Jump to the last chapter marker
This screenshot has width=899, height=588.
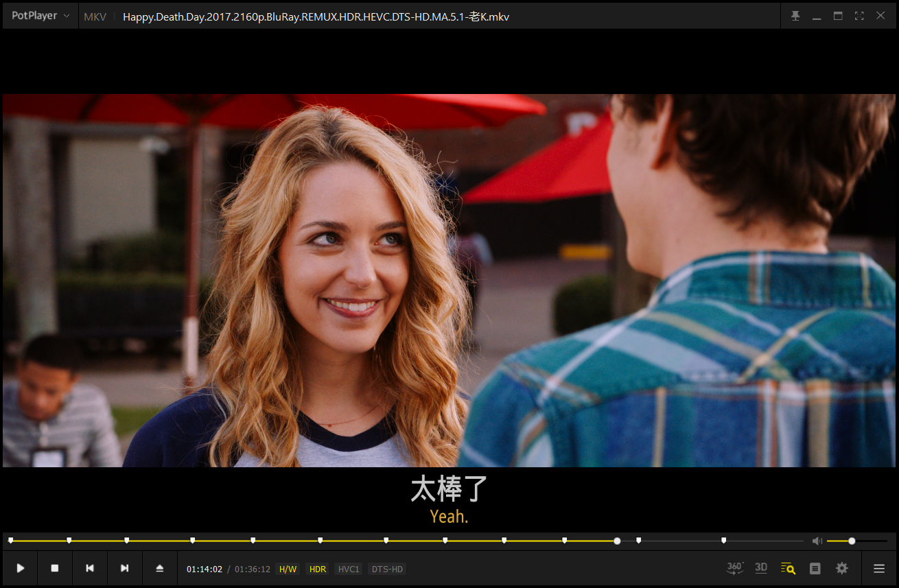[724, 541]
